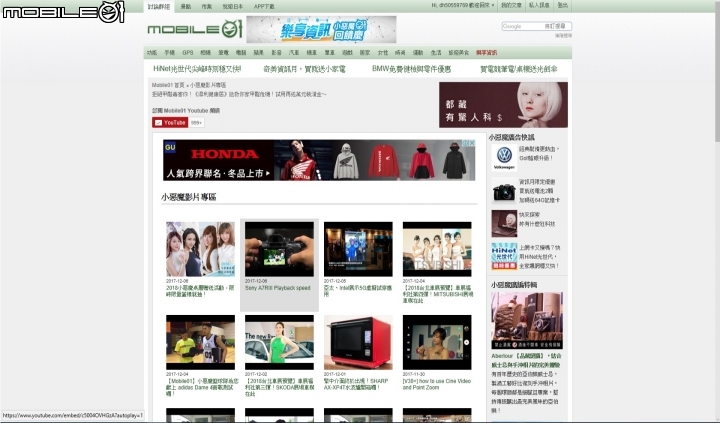Select the 手機 category in the nav bar
The image size is (720, 423).
point(169,53)
